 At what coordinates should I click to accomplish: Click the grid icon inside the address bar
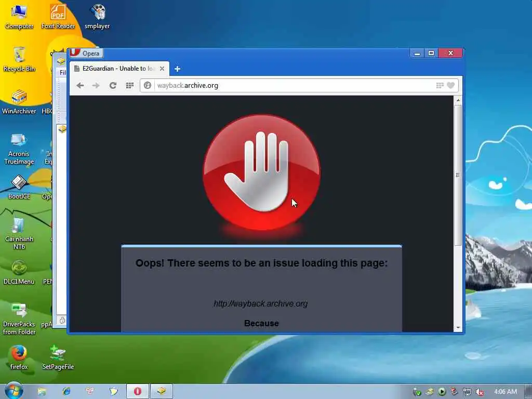tap(440, 86)
